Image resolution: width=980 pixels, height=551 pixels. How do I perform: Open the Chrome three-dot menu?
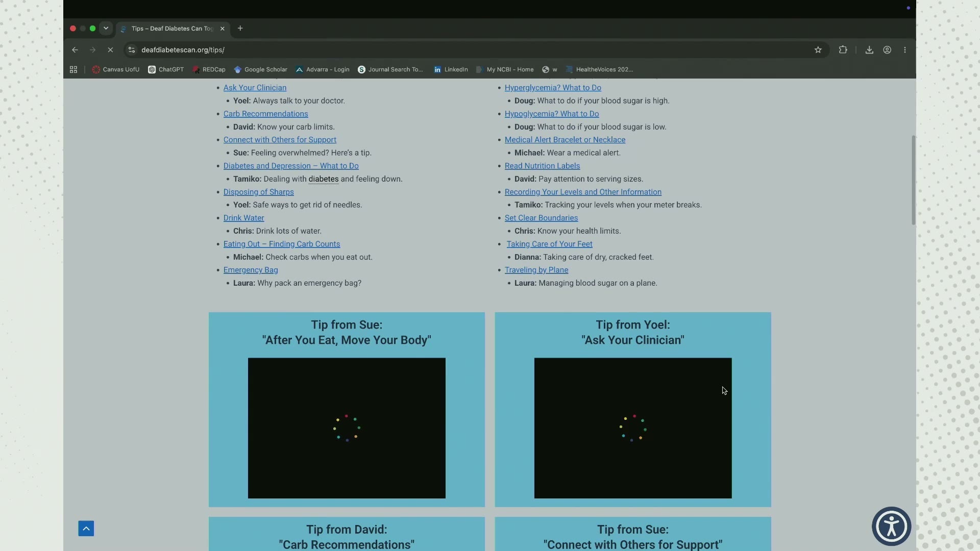[905, 50]
